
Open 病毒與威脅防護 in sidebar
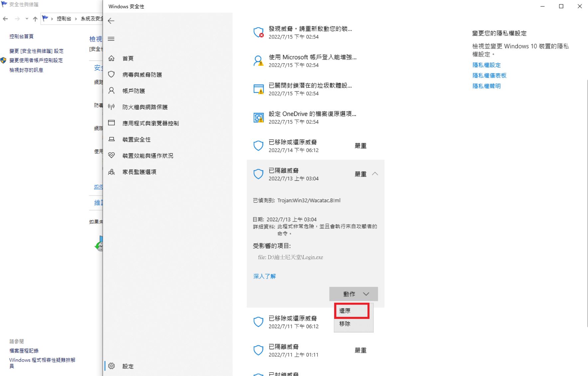pos(142,74)
